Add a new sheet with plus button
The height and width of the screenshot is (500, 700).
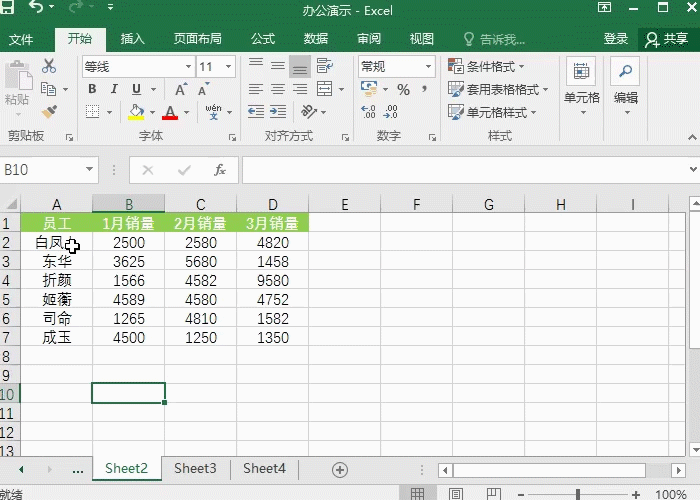[x=340, y=470]
